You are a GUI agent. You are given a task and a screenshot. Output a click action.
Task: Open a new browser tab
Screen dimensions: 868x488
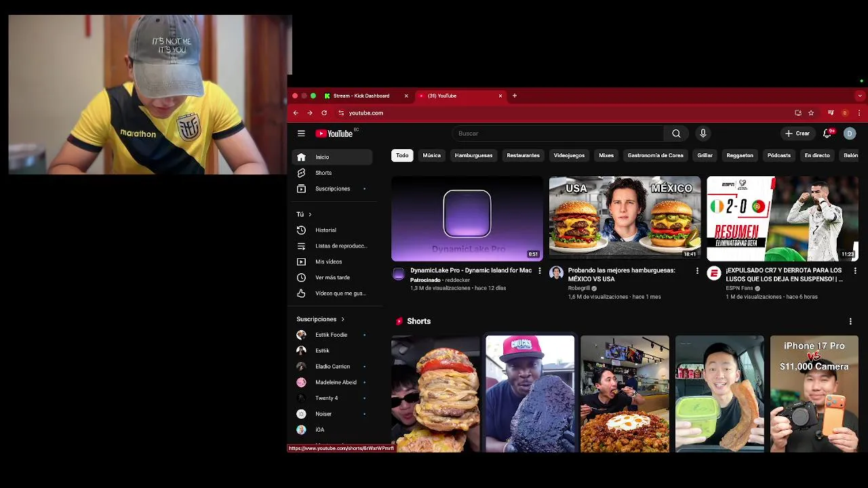click(515, 96)
